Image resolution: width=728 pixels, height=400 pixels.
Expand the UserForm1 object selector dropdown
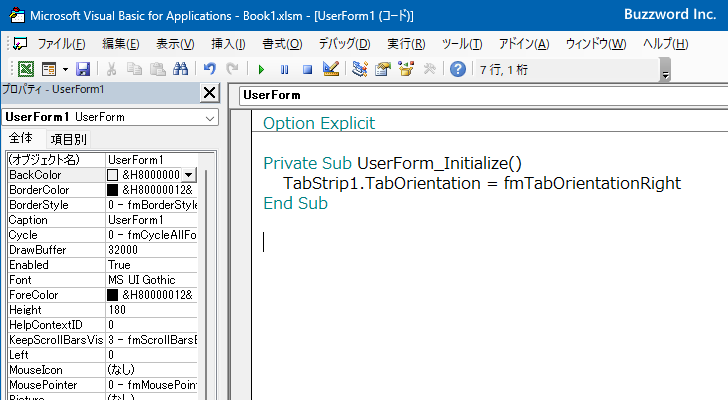click(209, 117)
